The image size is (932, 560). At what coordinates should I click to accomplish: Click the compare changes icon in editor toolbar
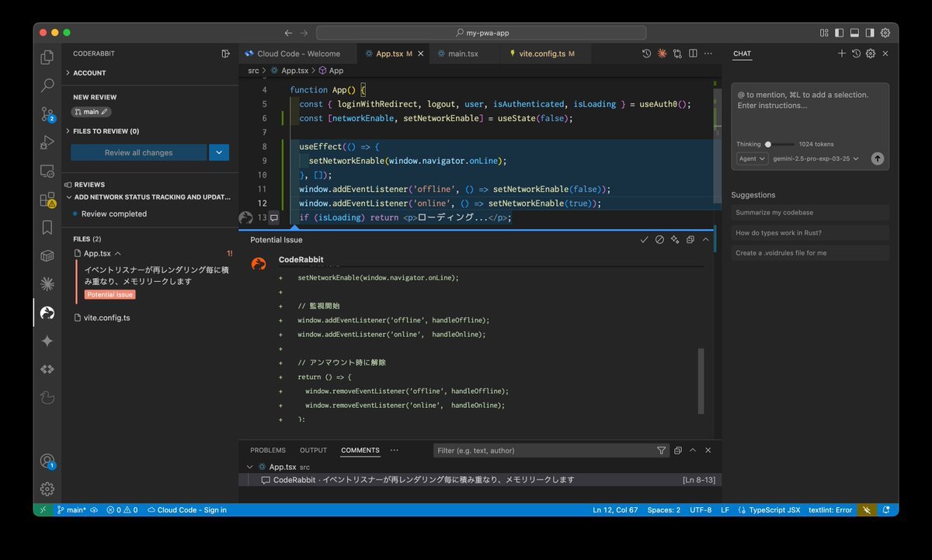pyautogui.click(x=677, y=54)
